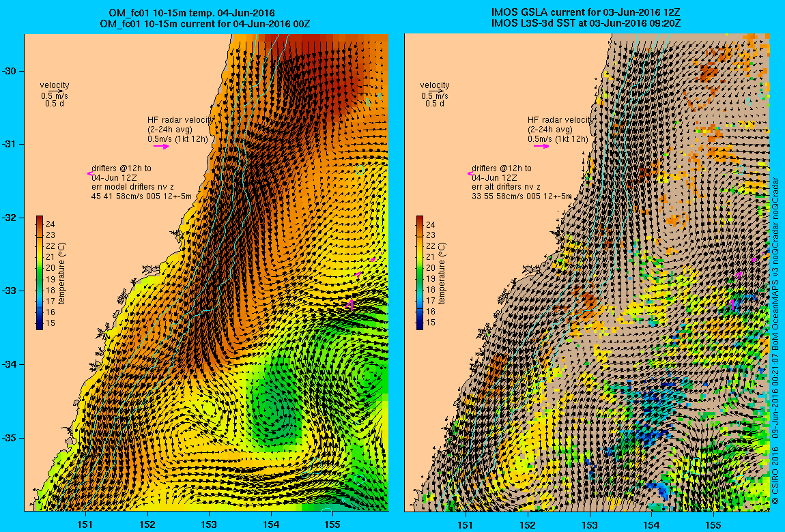785x532 pixels.
Task: Click the 'IMOS GSLA current for 03-Jun-2016 12Z' title
Action: pos(586,13)
